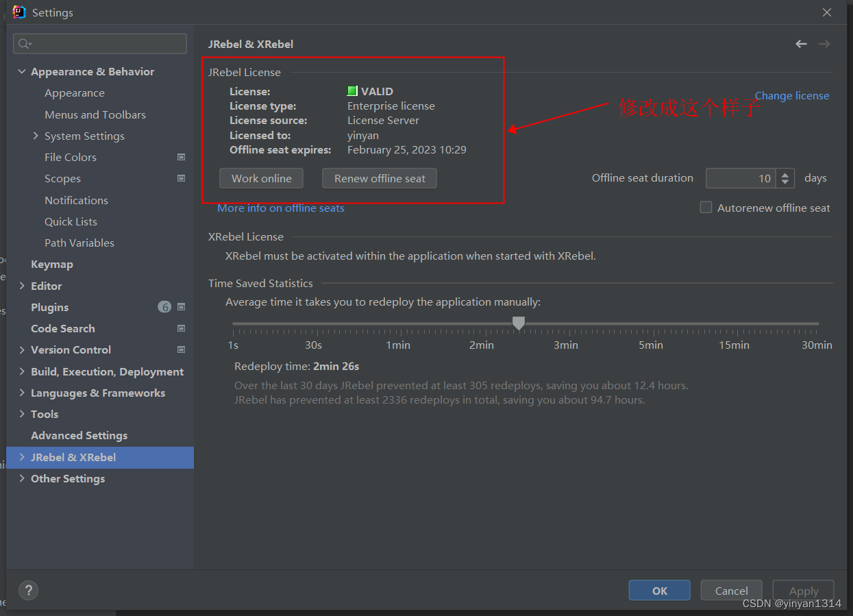
Task: Click the forward navigation arrow
Action: [x=824, y=44]
